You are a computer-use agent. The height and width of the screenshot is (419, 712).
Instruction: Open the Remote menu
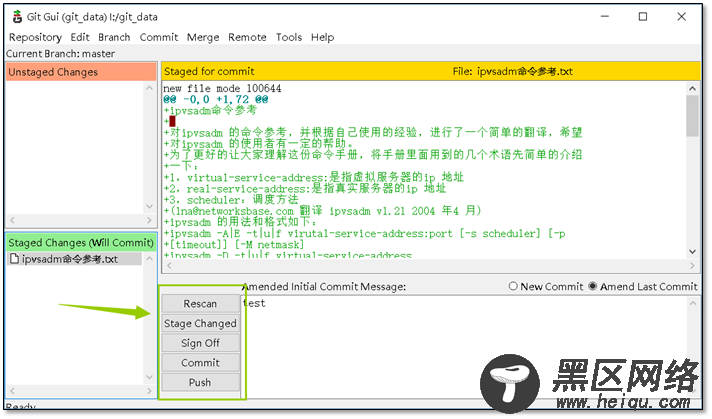(x=247, y=37)
